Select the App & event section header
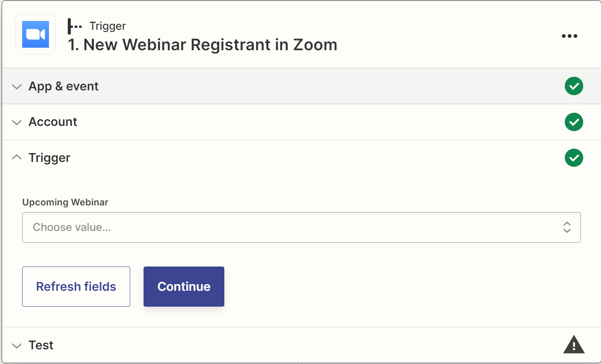The height and width of the screenshot is (364, 601). click(x=301, y=86)
